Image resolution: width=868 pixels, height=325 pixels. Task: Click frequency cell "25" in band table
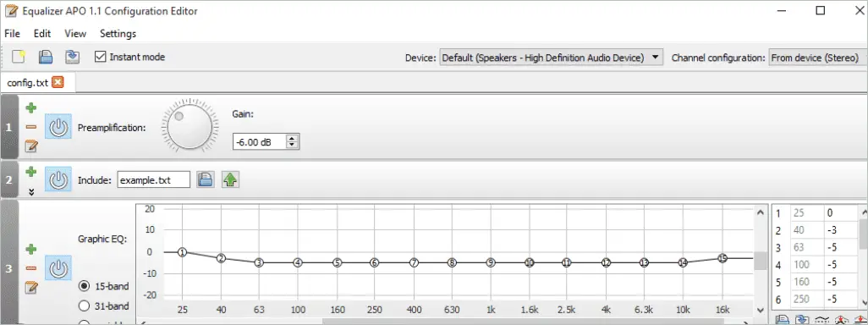pyautogui.click(x=806, y=213)
